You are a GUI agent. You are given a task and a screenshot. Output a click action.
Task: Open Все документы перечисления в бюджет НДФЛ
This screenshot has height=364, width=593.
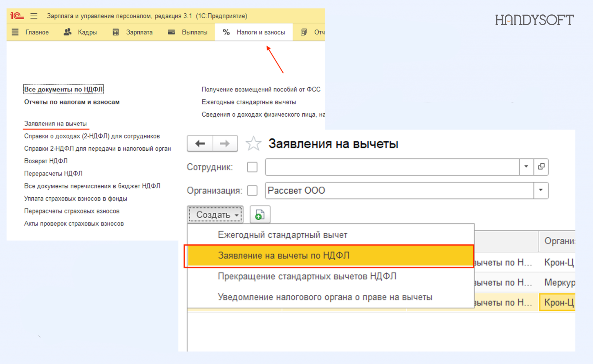tap(92, 186)
